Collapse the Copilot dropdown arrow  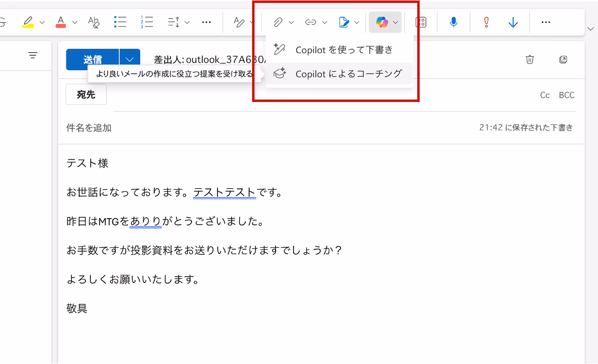point(396,22)
